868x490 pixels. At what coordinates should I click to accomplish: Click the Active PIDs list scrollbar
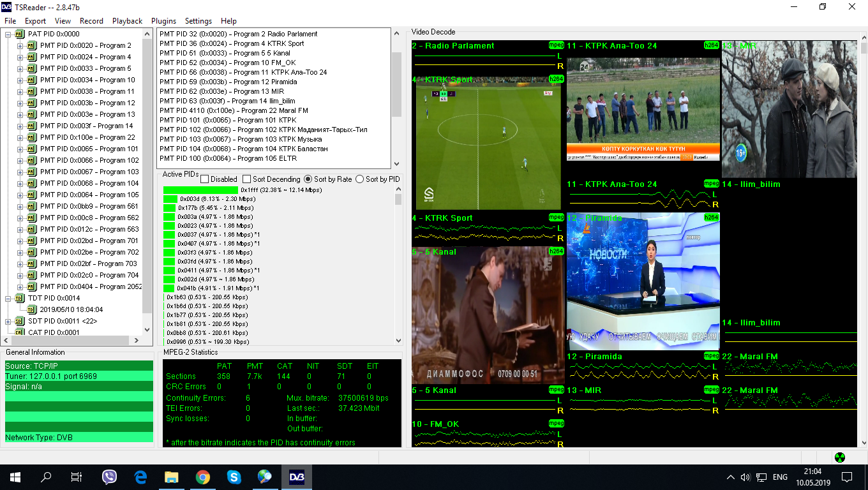[399, 265]
